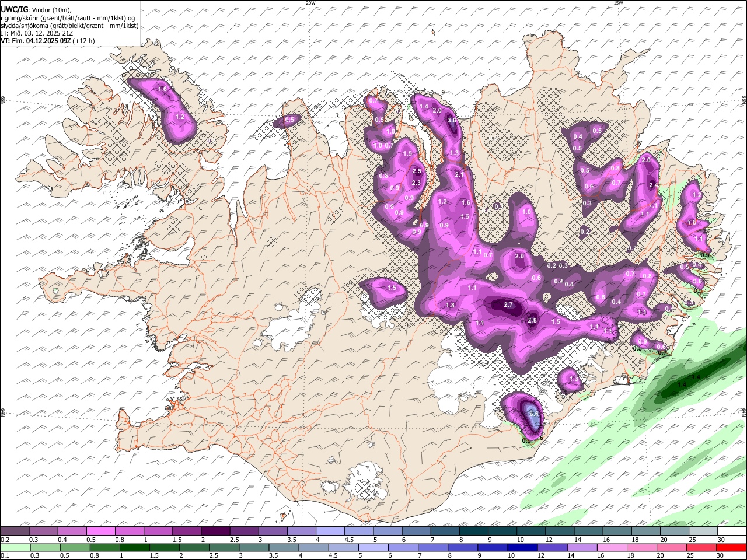Select the dark purple 0.2 swatch, upper legend
This screenshot has width=747, height=560.
(x=14, y=531)
